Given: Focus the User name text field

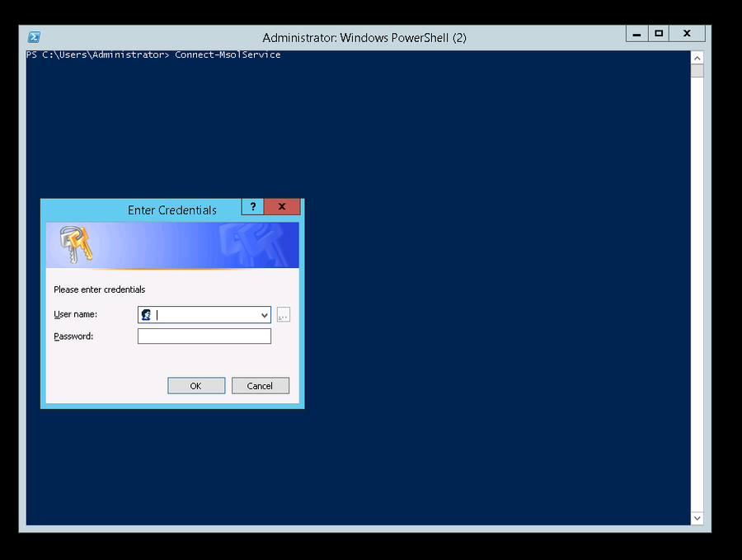Looking at the screenshot, I should coord(206,315).
